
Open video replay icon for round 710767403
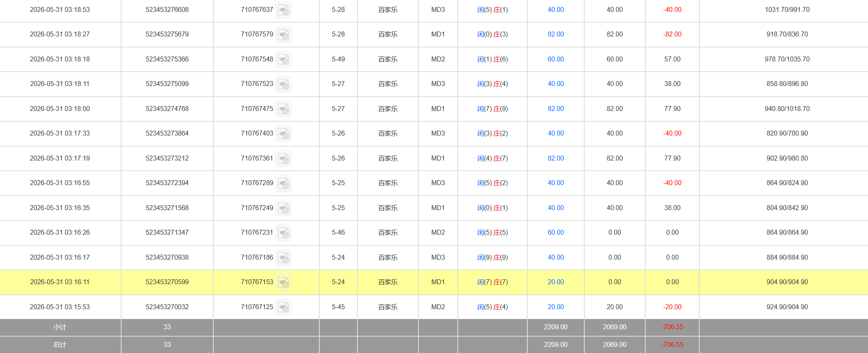(283, 134)
